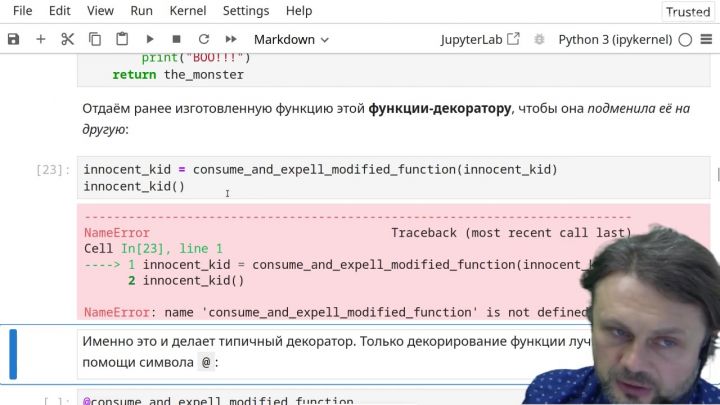Open the hamburger menu at toolbar right
The width and height of the screenshot is (720, 405).
coord(706,39)
